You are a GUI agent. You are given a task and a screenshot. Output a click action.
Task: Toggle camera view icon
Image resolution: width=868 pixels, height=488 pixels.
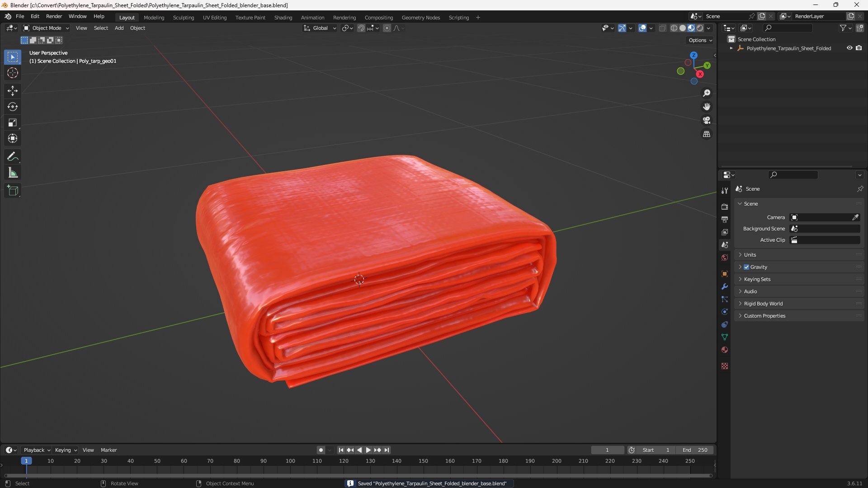[x=707, y=120]
